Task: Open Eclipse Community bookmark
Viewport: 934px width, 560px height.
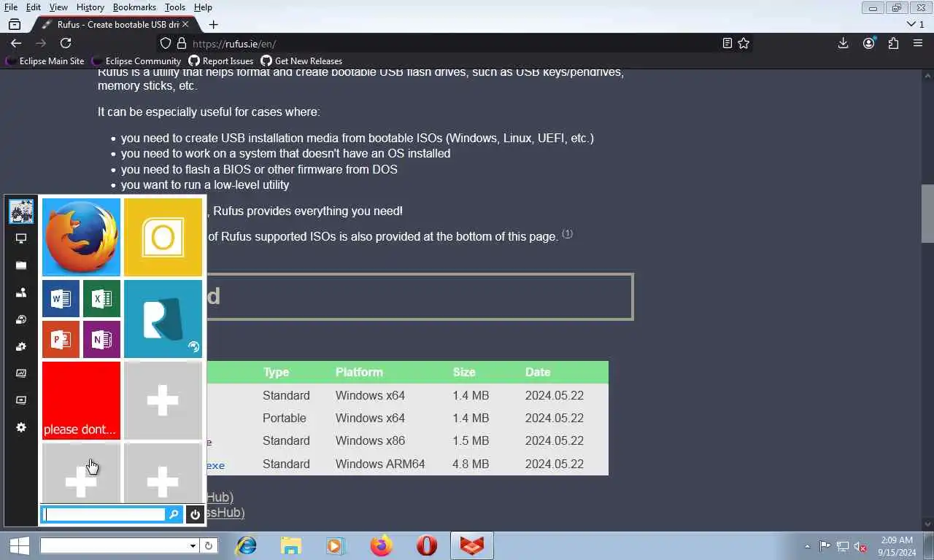Action: (136, 61)
